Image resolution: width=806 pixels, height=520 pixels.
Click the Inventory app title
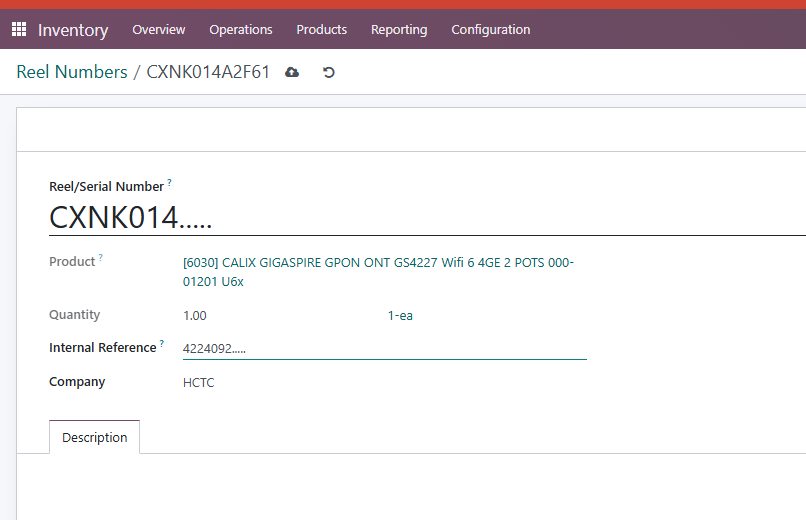(x=73, y=30)
